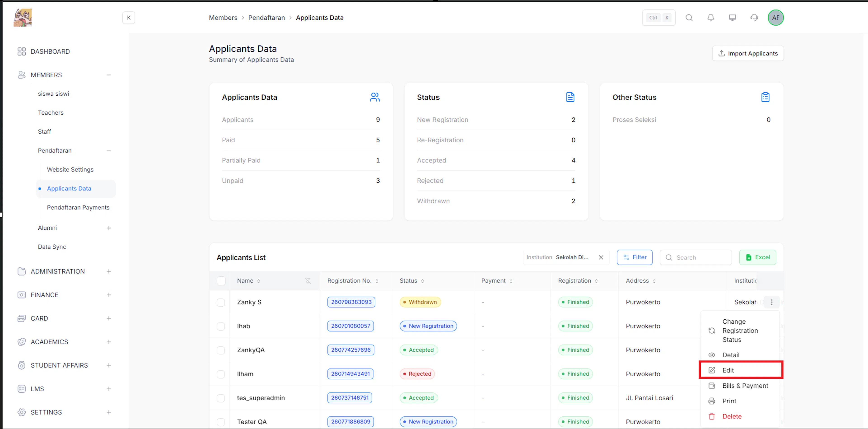
Task: Click the Status card document icon
Action: [570, 97]
